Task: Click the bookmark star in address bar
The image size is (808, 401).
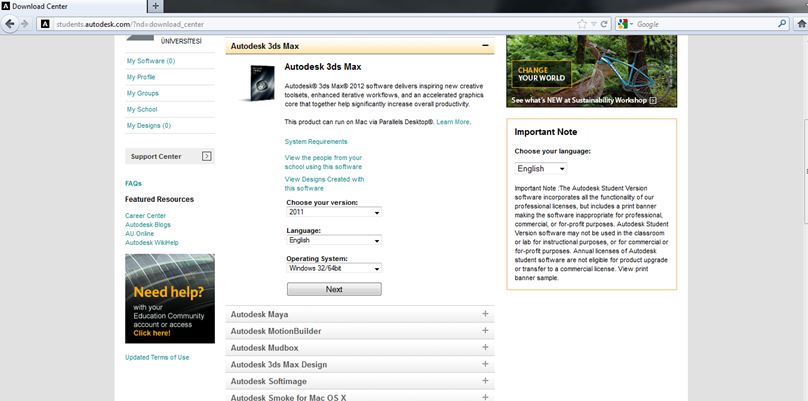Action: (582, 24)
